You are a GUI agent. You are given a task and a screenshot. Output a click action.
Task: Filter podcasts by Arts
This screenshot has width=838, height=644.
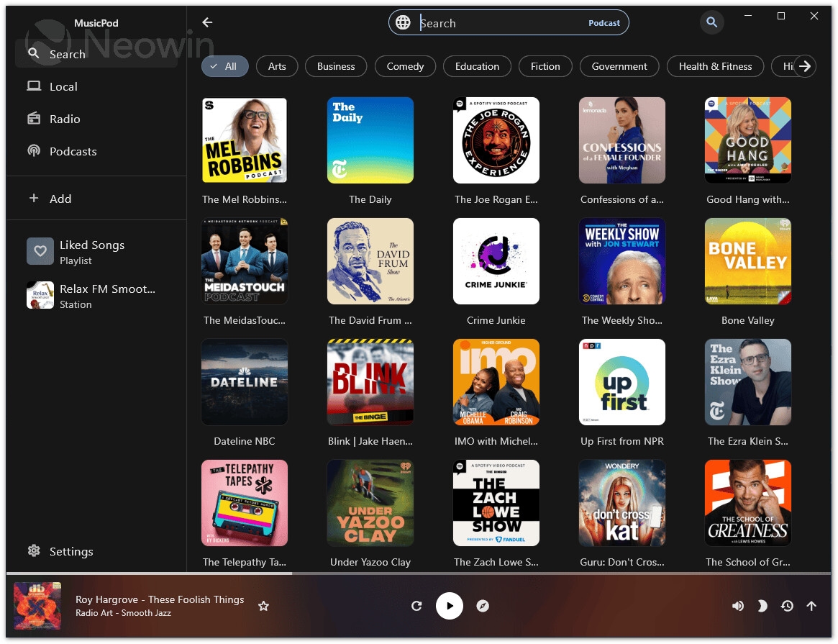point(277,66)
